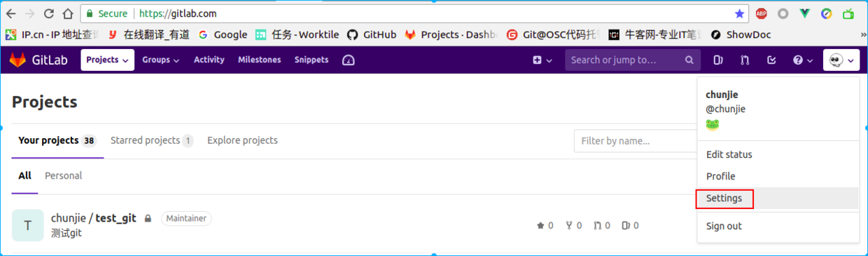Click the colorful gauge extension icon

point(827,13)
